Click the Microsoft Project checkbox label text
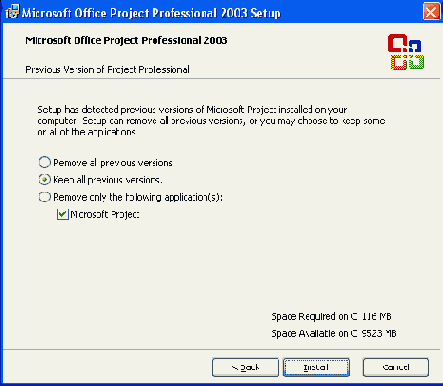This screenshot has width=443, height=386. click(105, 214)
